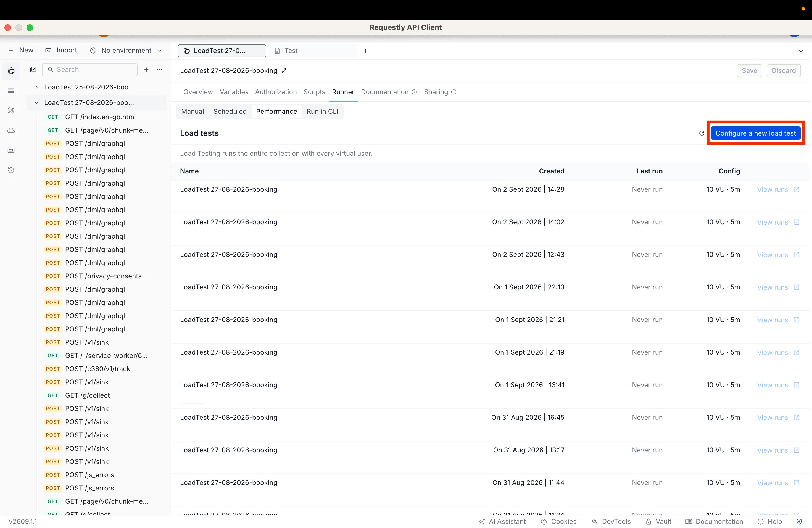The height and width of the screenshot is (528, 812).
Task: Click the Config column header
Action: click(729, 171)
